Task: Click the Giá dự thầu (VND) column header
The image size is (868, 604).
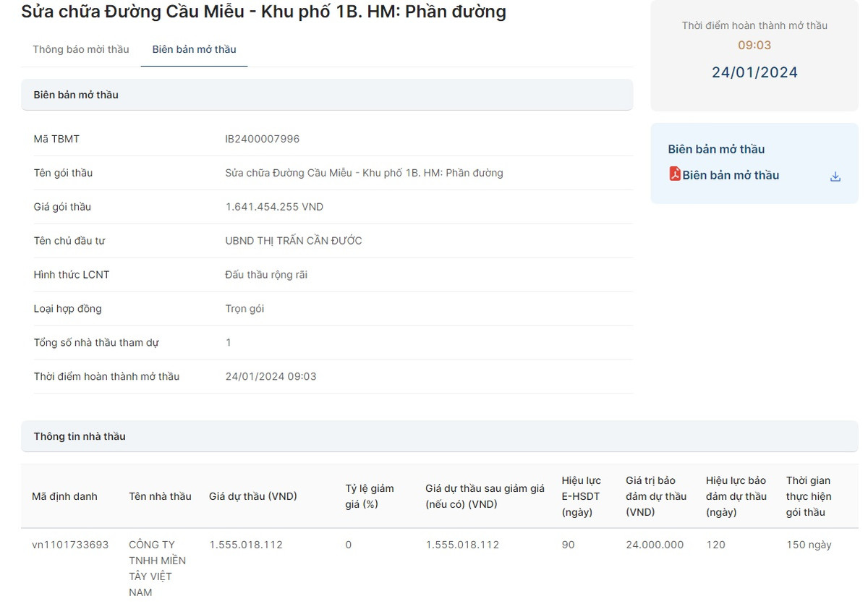Action: 252,496
